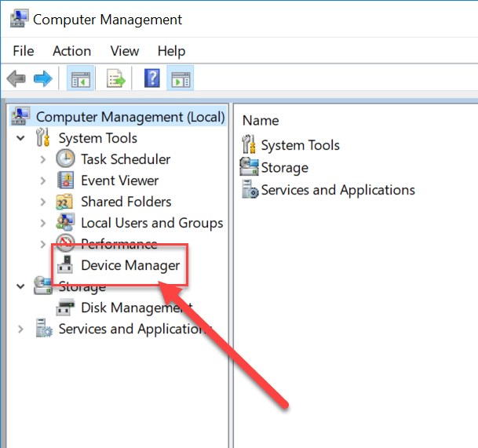
Task: Click the Forward arrow toolbar button
Action: (42, 78)
